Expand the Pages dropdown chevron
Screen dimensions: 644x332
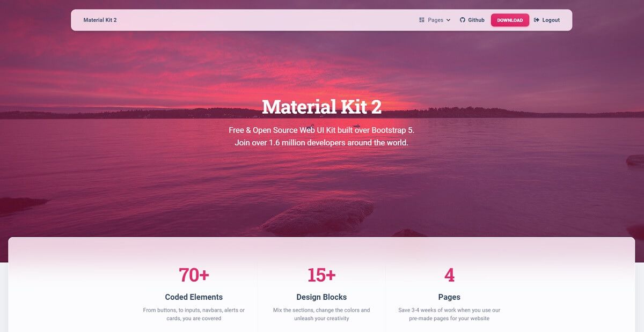pos(448,20)
